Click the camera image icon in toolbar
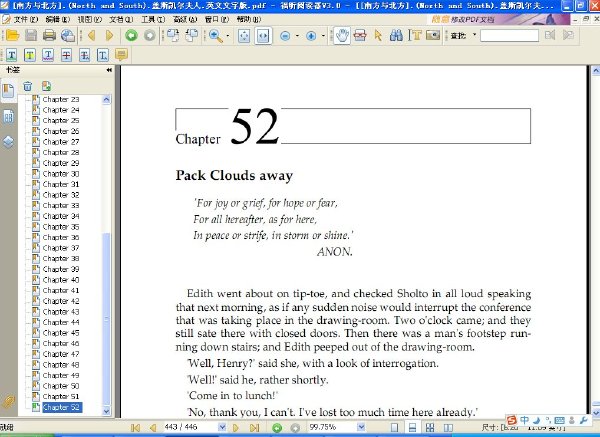600x437 pixels. (433, 36)
